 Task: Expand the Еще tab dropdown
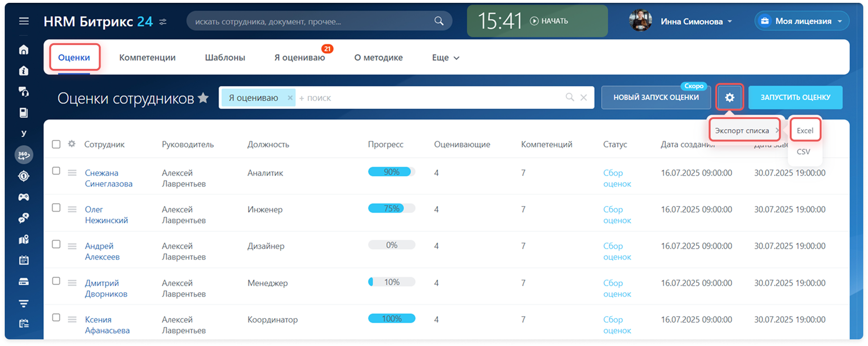[445, 57]
